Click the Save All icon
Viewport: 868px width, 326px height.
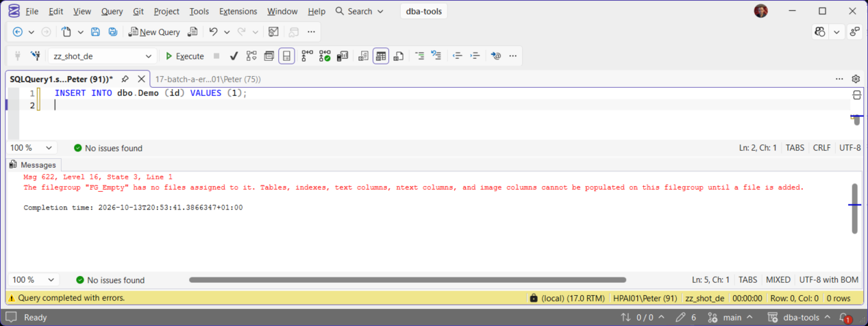coord(112,32)
